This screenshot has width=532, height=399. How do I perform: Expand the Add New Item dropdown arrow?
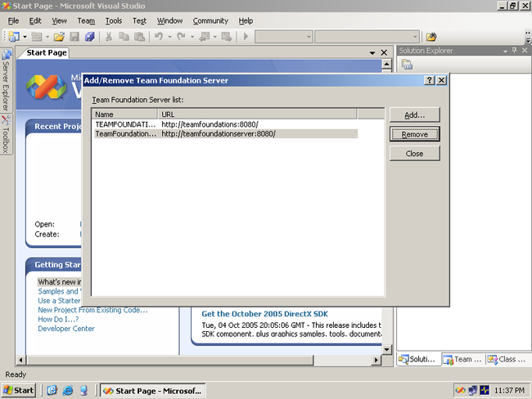coord(47,37)
